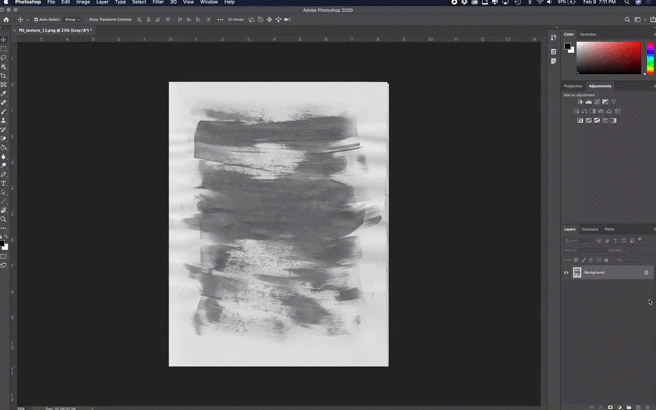
Task: Select the Move tool in the toolbox
Action: [3, 40]
